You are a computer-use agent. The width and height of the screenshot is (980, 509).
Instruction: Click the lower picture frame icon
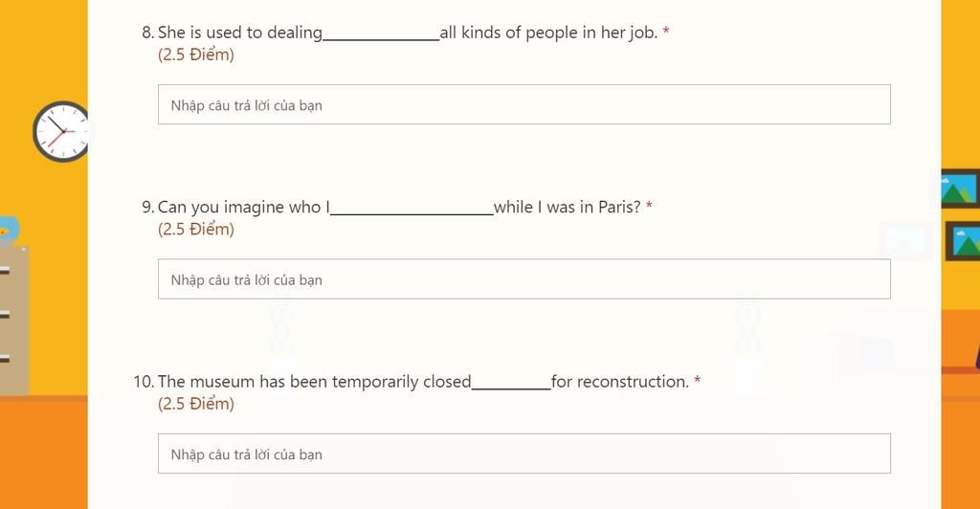963,241
